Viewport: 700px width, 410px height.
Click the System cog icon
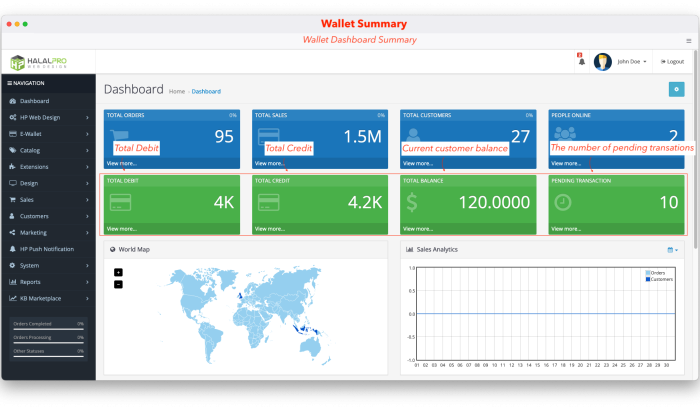tap(12, 265)
